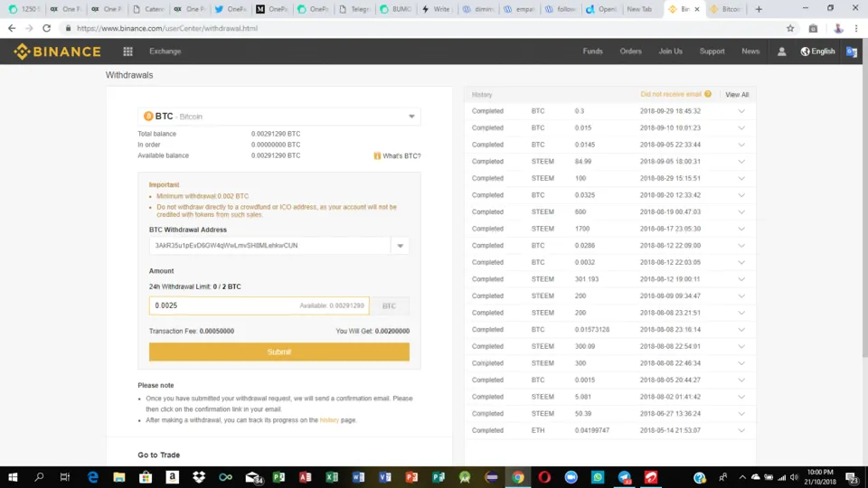Expand the BTC 0.01573128 history row
This screenshot has height=488, width=868.
pyautogui.click(x=741, y=329)
